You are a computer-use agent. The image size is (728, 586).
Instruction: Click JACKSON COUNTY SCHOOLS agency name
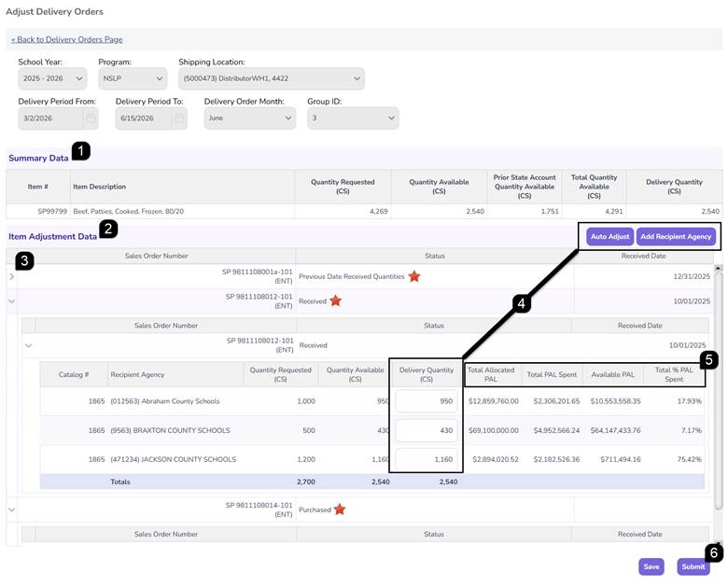click(x=174, y=459)
